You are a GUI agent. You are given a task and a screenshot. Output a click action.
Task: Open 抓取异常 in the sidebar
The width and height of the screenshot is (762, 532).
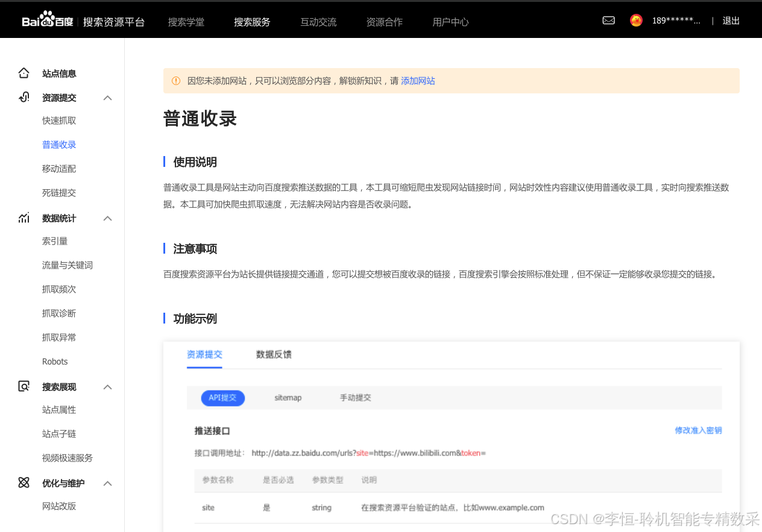pos(59,337)
